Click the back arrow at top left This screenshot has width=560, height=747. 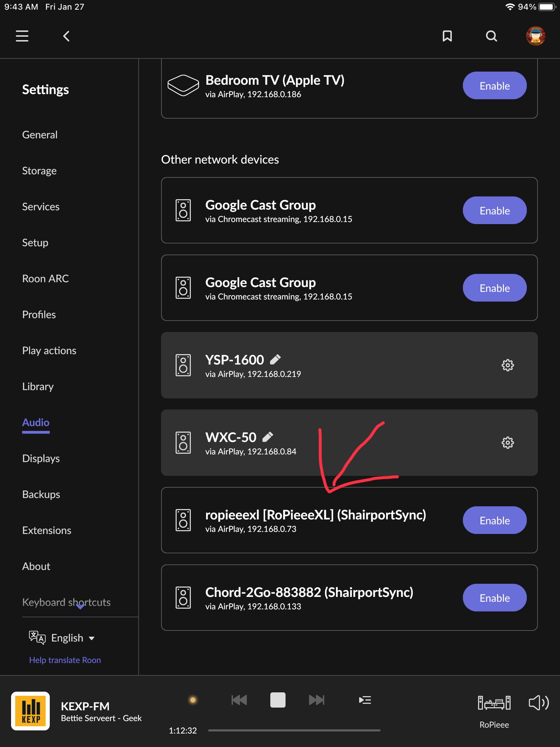point(66,36)
